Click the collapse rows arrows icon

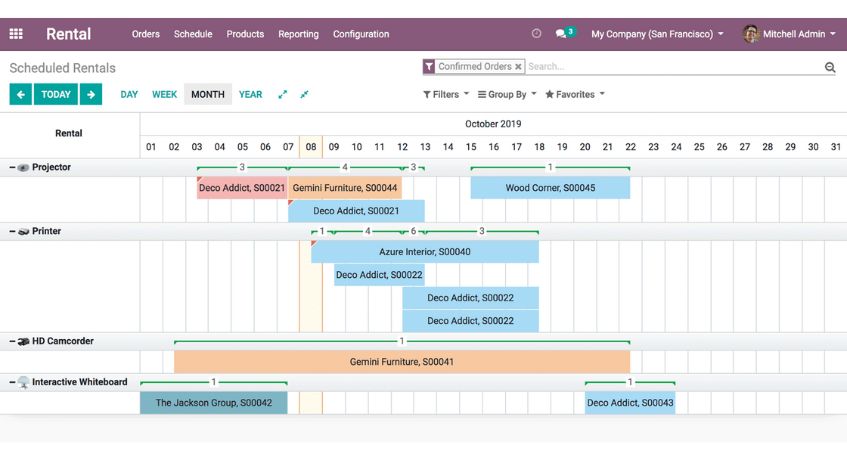point(304,95)
